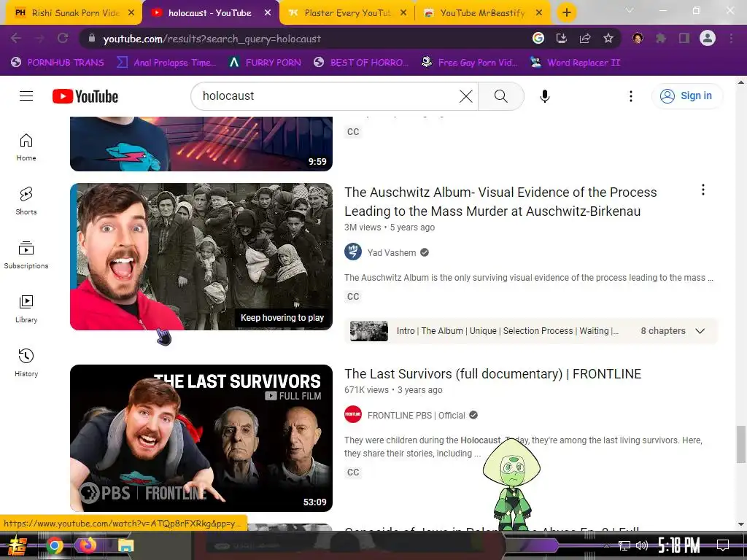Open History in the sidebar
747x560 pixels.
pos(26,363)
